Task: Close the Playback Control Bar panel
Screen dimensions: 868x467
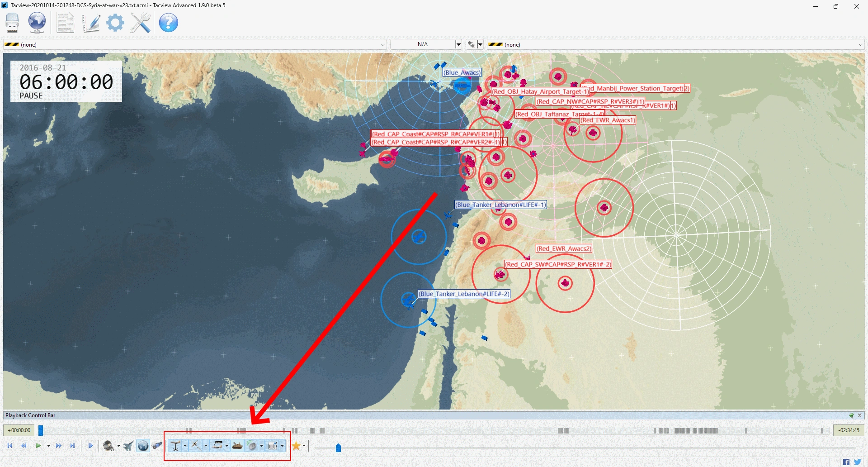Action: [x=860, y=415]
